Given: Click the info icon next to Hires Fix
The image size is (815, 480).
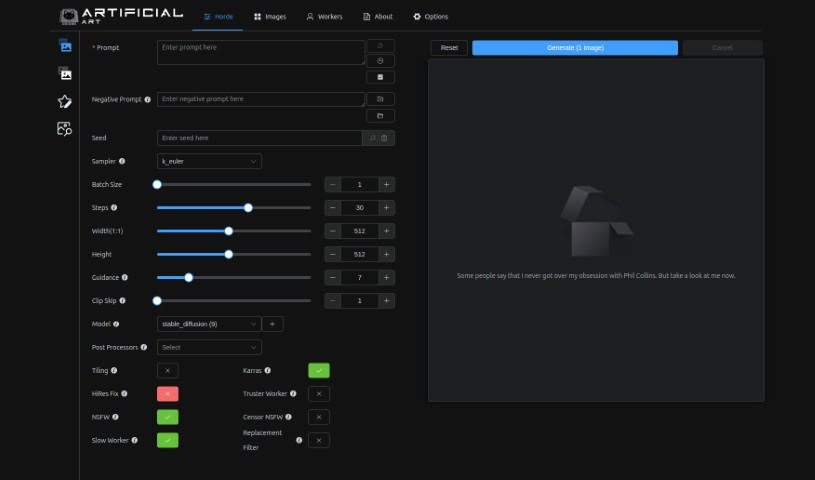Looking at the screenshot, I should [x=124, y=394].
